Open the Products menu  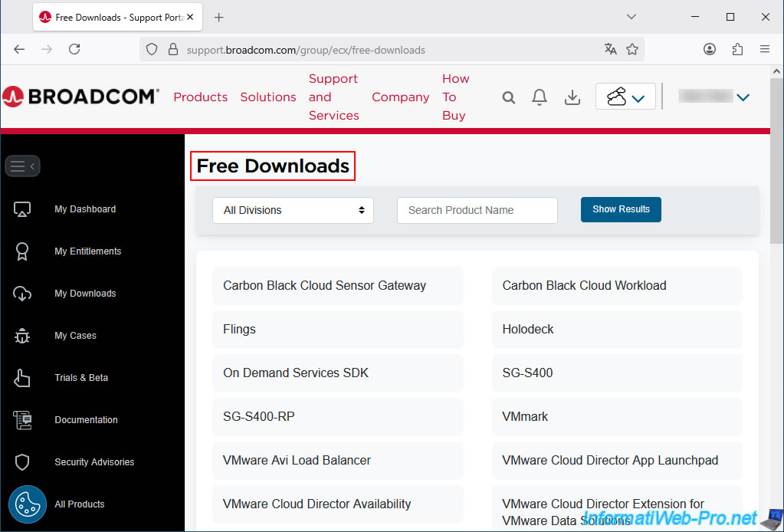[200, 97]
